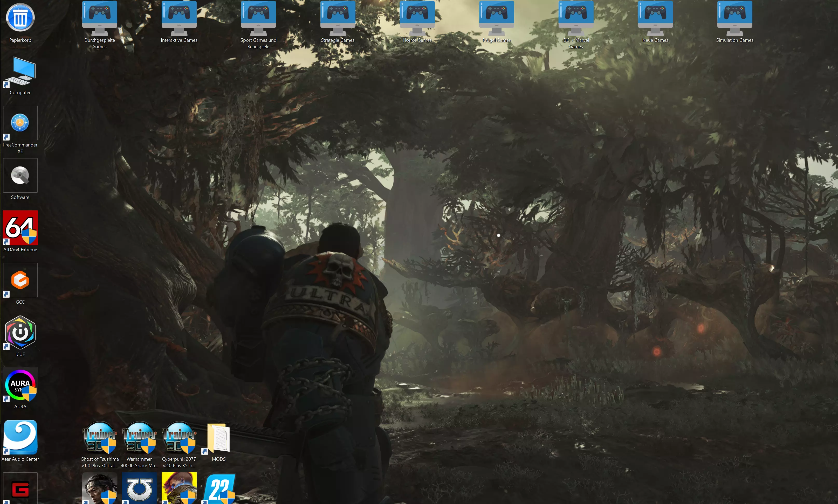The image size is (838, 504).
Task: Select the iCUE shortcut icon
Action: click(x=20, y=332)
